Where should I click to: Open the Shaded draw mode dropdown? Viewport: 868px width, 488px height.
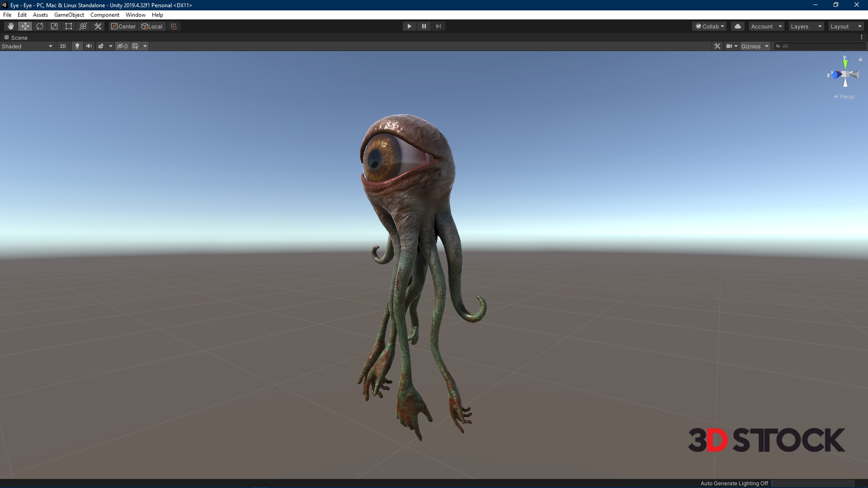[27, 46]
